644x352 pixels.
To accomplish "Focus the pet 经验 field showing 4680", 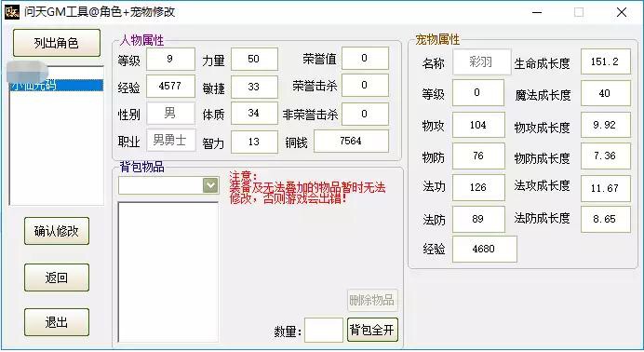I will [x=485, y=249].
